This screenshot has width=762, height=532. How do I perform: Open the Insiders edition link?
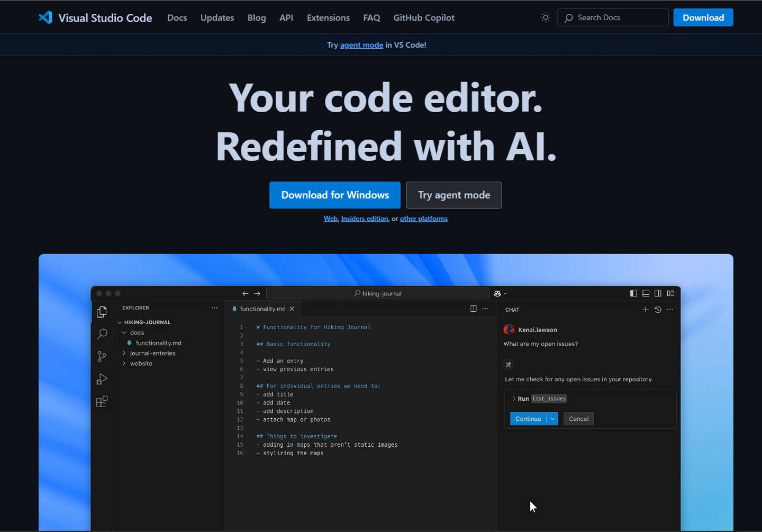(365, 219)
